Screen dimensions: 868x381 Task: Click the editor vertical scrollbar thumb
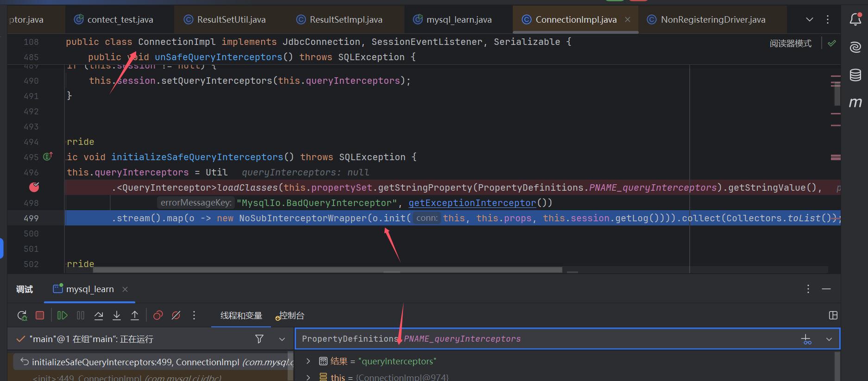[x=837, y=94]
